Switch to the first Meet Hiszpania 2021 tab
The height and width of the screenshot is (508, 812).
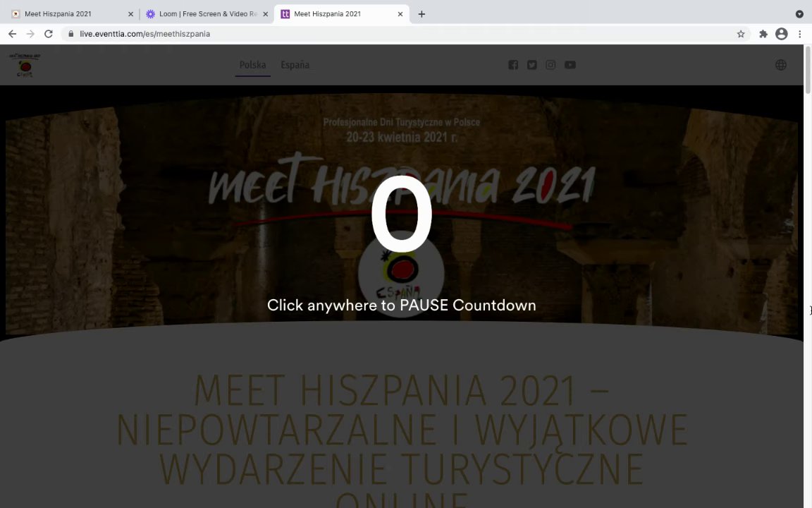[71, 14]
